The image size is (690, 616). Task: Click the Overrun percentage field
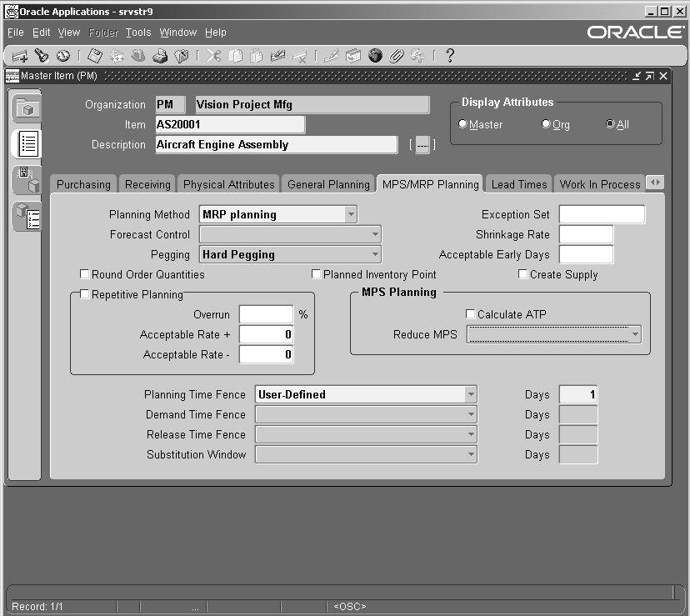click(266, 314)
